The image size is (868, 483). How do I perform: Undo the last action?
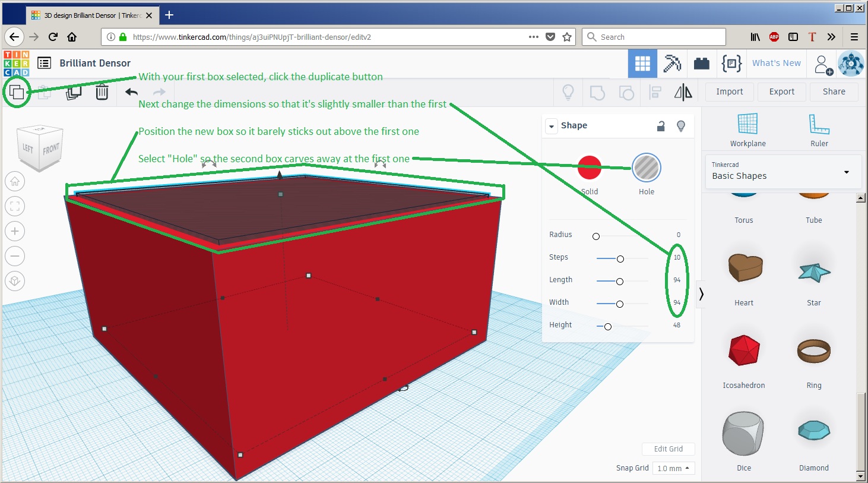click(x=131, y=92)
